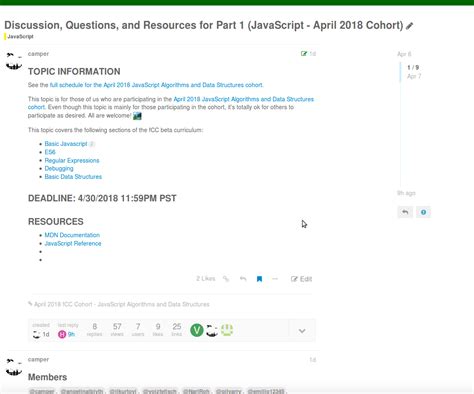Open the Regular Expressions link
Viewport: 474px width, 394px height.
pos(72,160)
